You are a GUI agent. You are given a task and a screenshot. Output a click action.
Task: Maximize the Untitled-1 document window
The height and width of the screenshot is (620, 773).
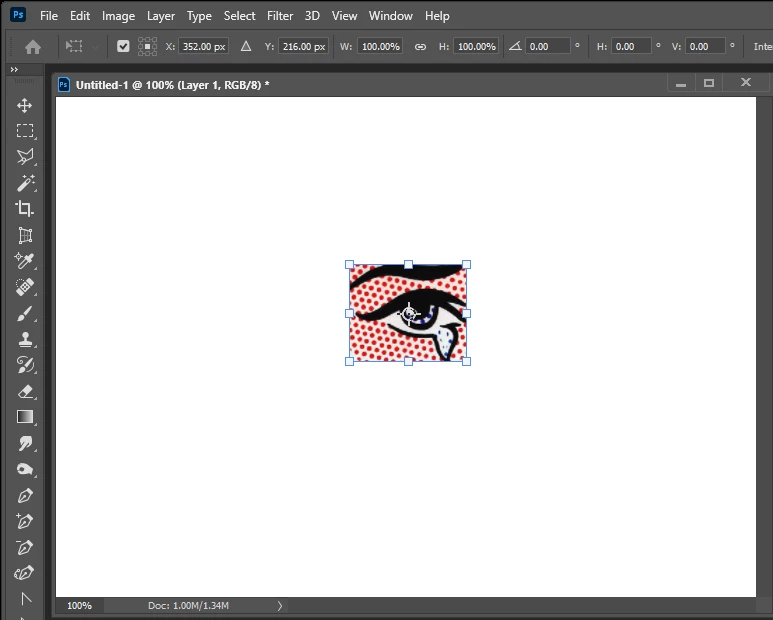[709, 83]
